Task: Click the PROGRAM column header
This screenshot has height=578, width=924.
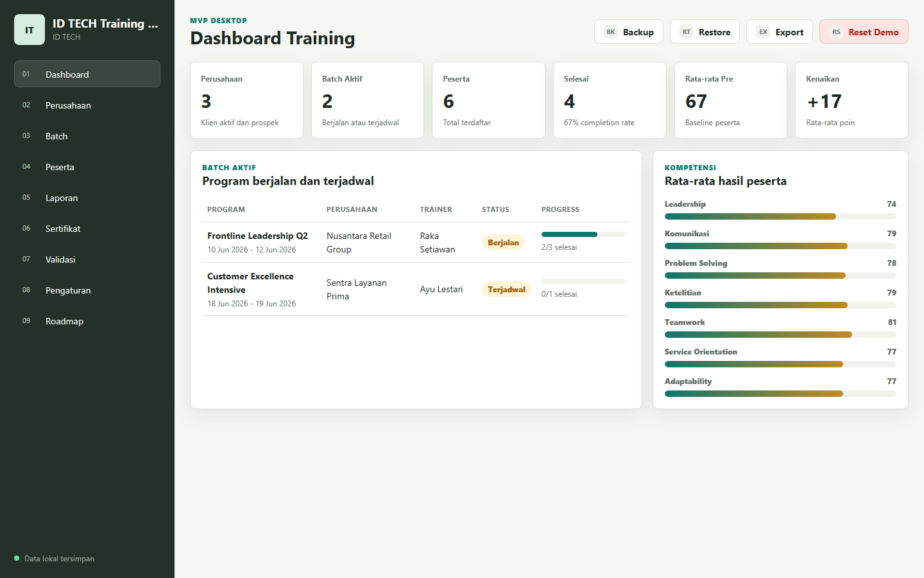Action: tap(226, 209)
